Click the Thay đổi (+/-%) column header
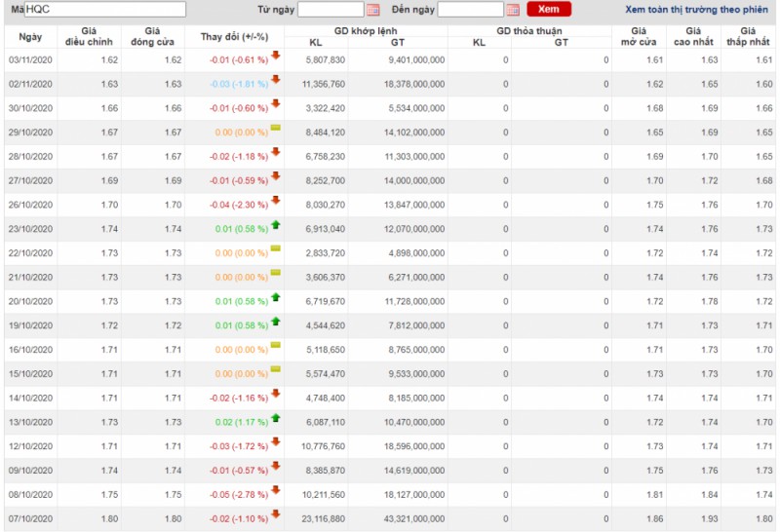This screenshot has width=780, height=532. click(234, 36)
